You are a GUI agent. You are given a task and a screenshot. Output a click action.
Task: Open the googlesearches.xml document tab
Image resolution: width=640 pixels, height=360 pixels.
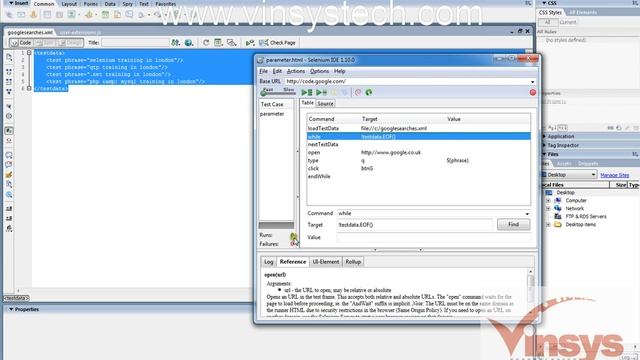30,32
